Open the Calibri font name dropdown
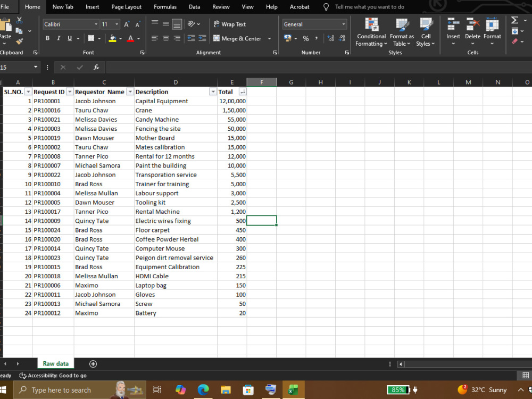Screen dimensions: 532x399 pos(96,24)
